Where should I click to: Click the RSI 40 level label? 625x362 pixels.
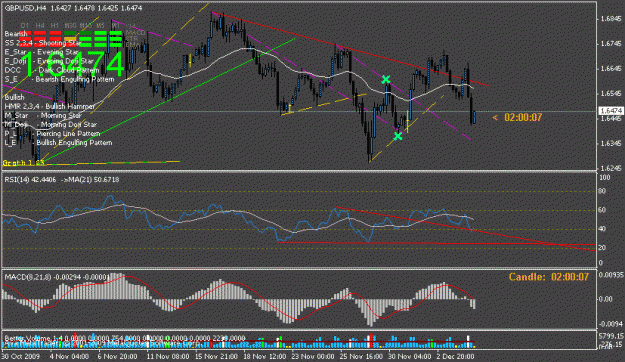coord(602,229)
